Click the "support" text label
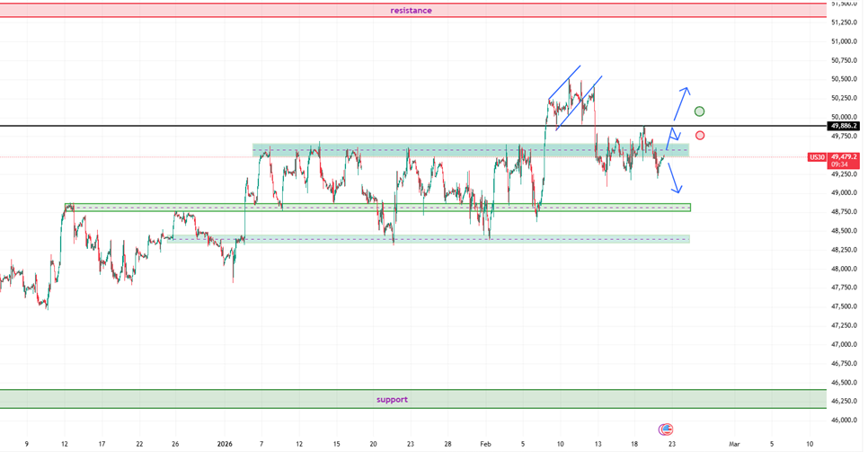868x452 pixels. click(392, 400)
